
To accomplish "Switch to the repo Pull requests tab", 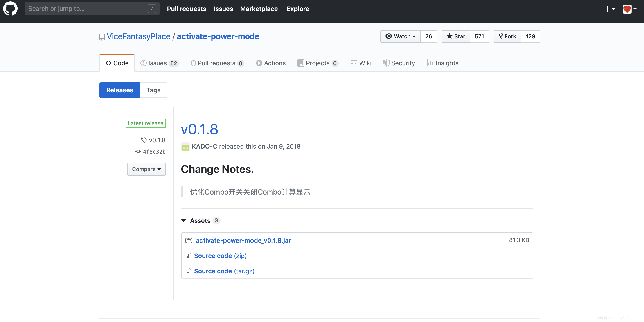I will pyautogui.click(x=217, y=63).
